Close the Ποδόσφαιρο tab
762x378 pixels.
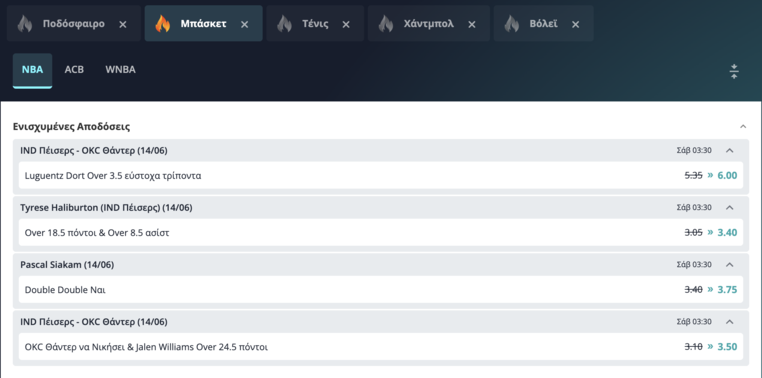tap(123, 24)
